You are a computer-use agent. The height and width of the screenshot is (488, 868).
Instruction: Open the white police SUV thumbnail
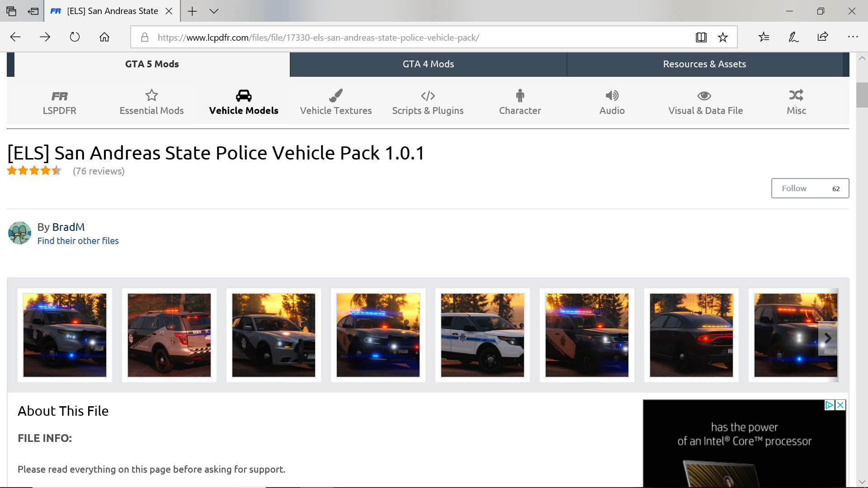(x=482, y=335)
